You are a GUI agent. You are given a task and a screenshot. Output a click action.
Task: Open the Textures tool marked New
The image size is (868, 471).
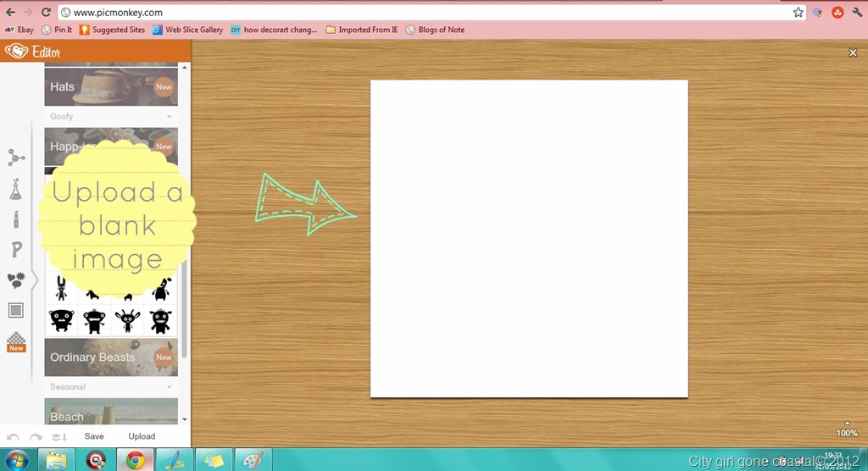16,341
